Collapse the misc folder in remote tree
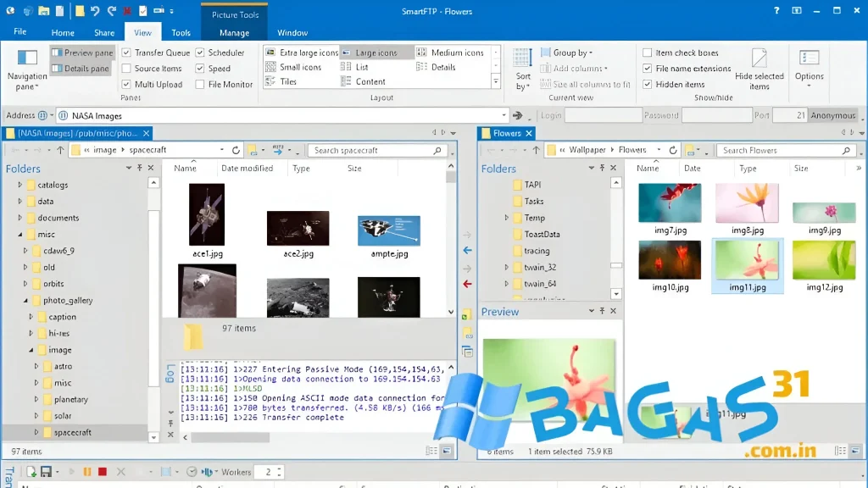 pos(20,235)
